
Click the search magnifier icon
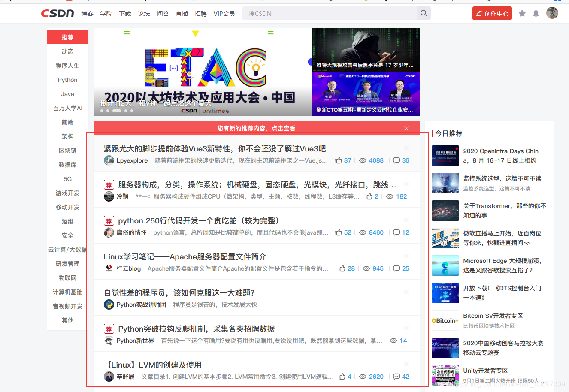(x=424, y=13)
